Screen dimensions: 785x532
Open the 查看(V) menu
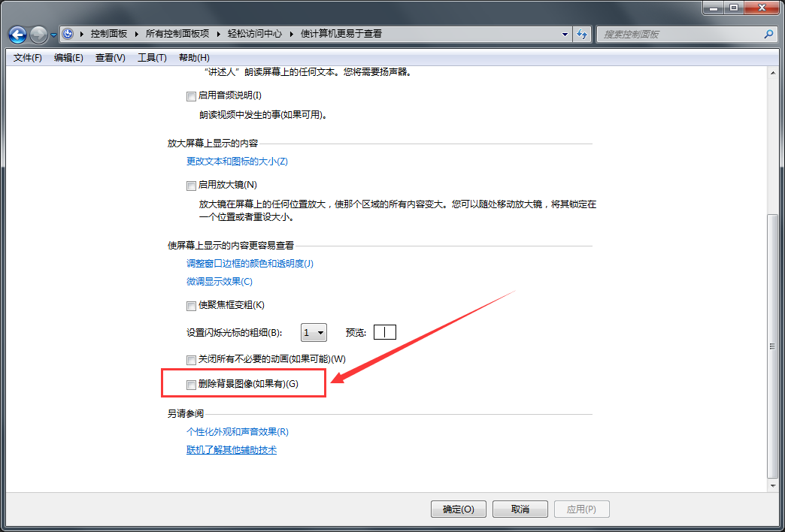110,58
